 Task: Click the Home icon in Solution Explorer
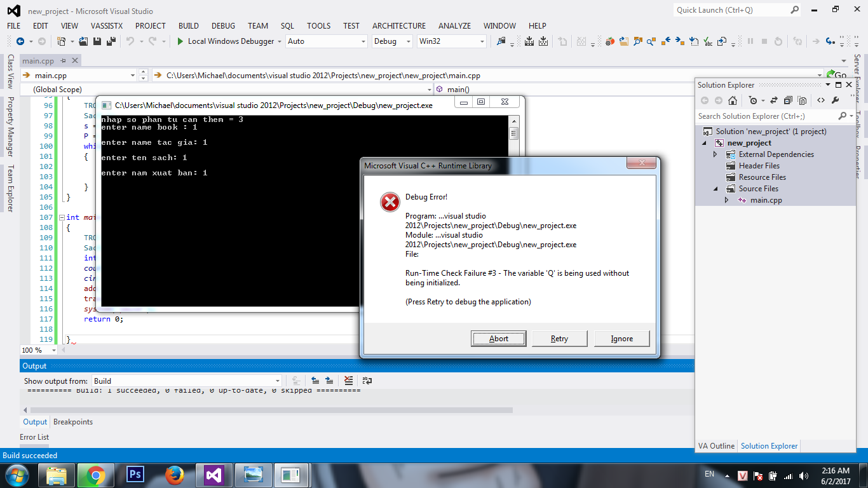pos(733,100)
